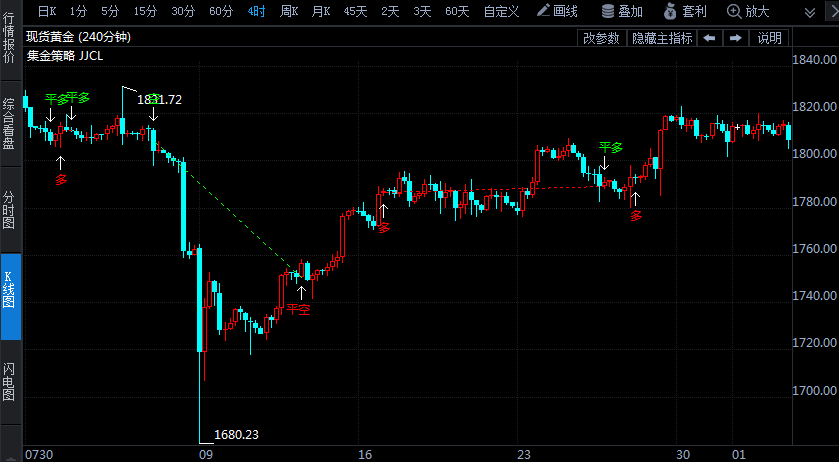Click the 1840.00 price axis label
The height and width of the screenshot is (462, 839).
[x=814, y=59]
